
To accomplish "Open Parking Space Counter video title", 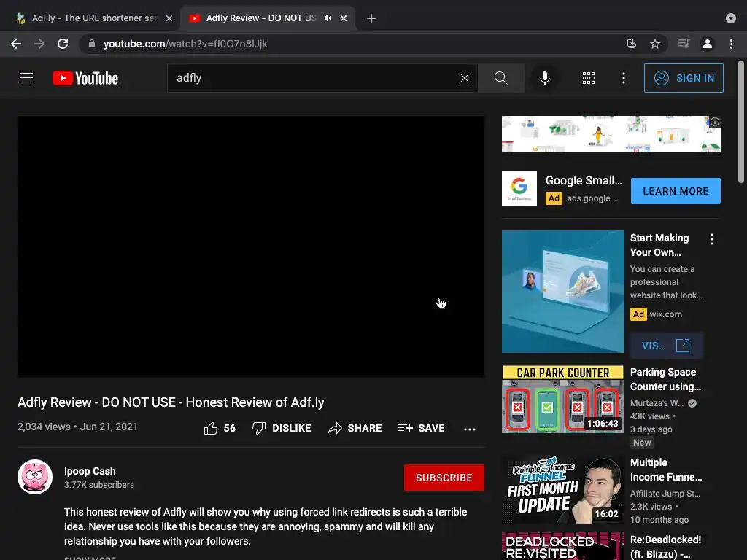I will [x=665, y=379].
